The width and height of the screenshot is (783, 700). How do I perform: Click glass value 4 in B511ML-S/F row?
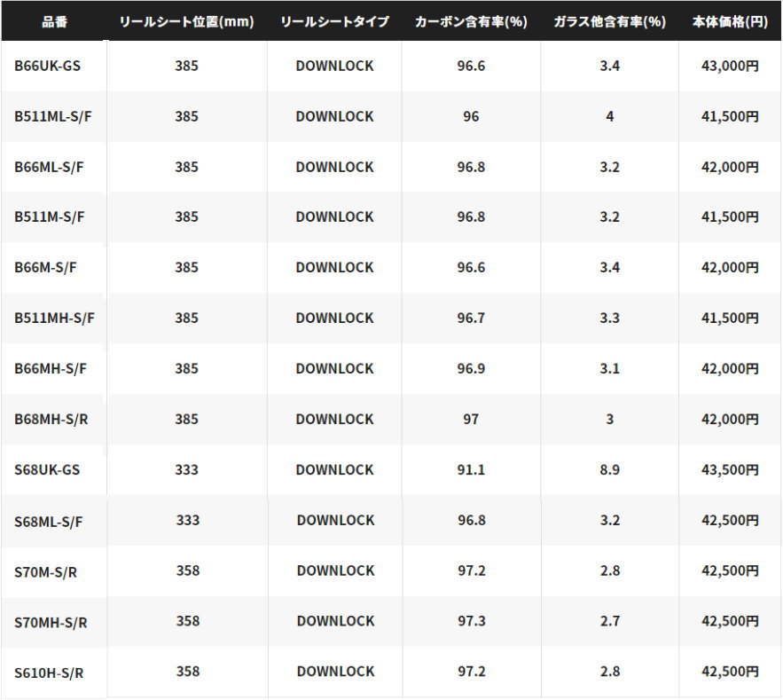pyautogui.click(x=610, y=116)
